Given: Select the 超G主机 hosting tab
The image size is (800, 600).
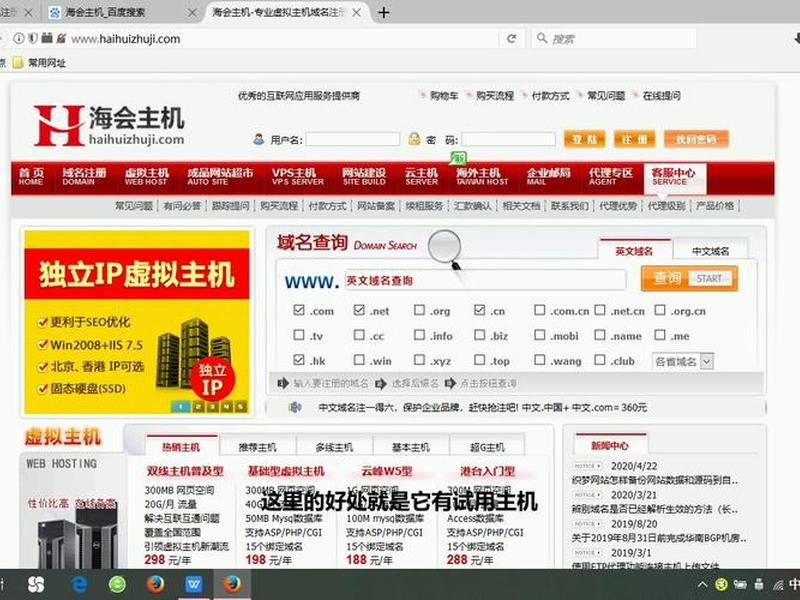Looking at the screenshot, I should tap(487, 447).
